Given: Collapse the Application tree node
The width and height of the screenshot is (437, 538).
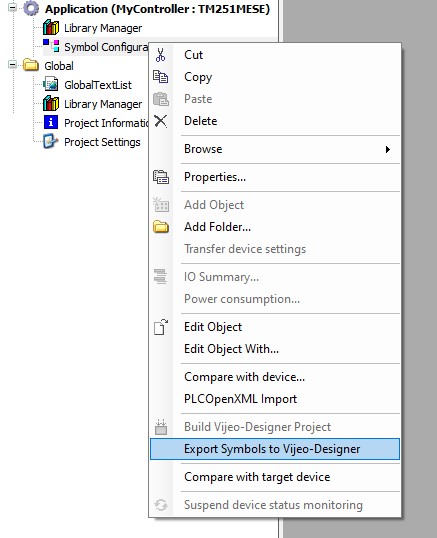Looking at the screenshot, I should tap(12, 7).
